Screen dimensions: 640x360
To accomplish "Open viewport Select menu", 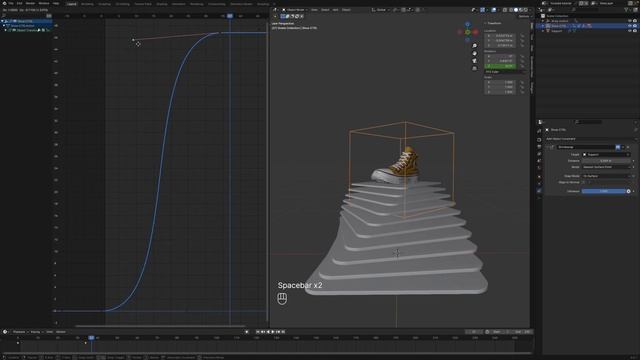I will [325, 10].
